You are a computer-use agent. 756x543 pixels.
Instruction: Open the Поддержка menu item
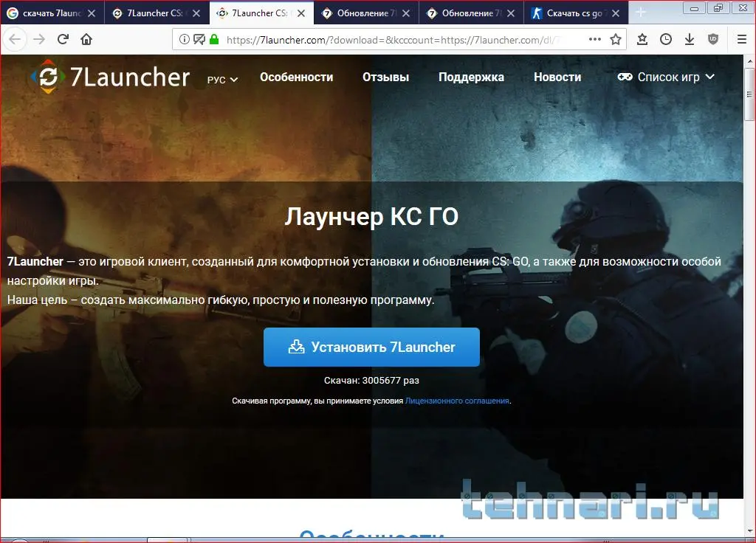pos(471,77)
